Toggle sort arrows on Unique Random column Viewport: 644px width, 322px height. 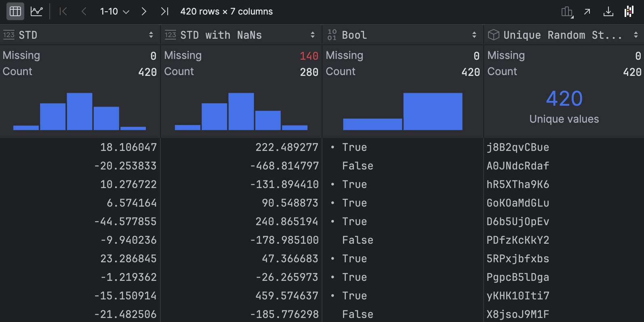tap(636, 35)
